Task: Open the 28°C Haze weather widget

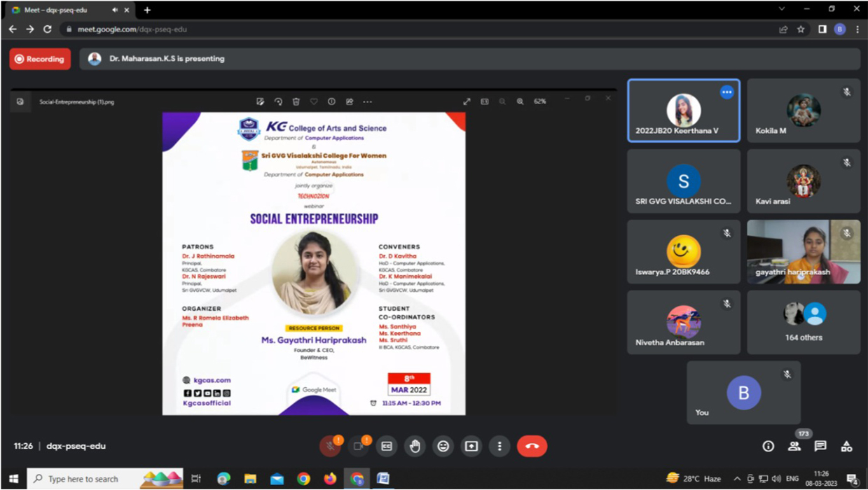Action: coord(694,479)
